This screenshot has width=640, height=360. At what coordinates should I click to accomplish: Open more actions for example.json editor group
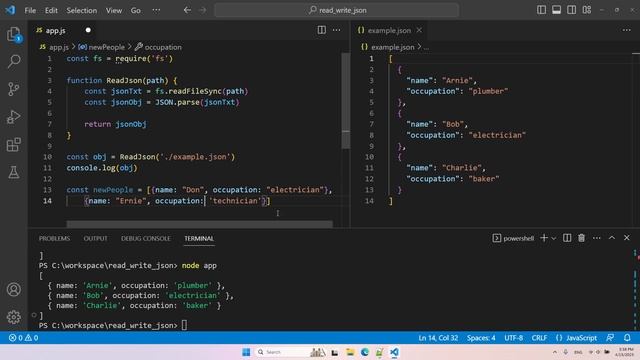pyautogui.click(x=627, y=30)
